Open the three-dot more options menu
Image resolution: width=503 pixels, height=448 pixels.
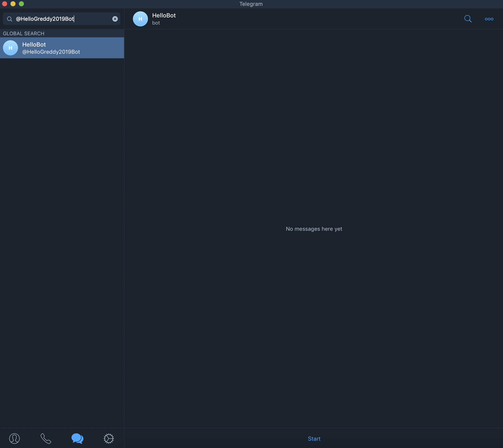(489, 19)
